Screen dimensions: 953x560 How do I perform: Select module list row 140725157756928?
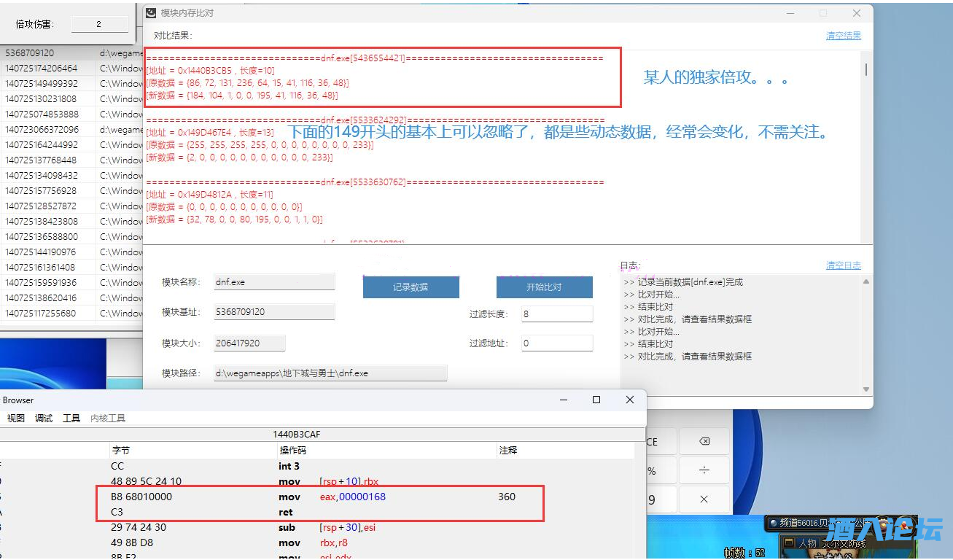point(71,191)
